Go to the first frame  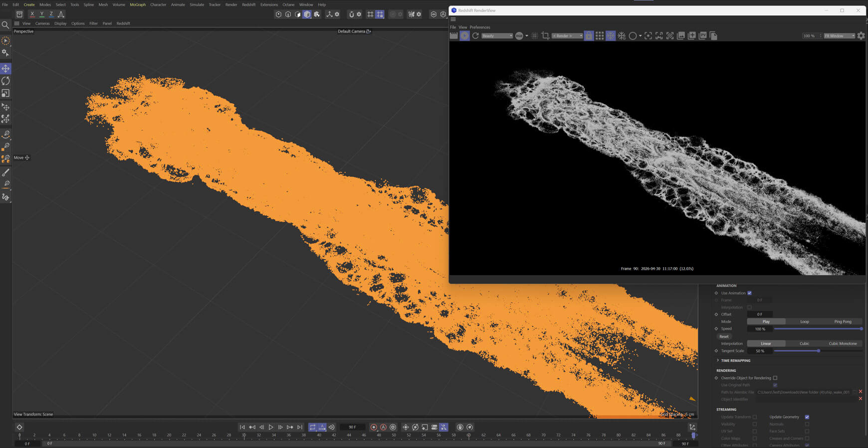242,427
